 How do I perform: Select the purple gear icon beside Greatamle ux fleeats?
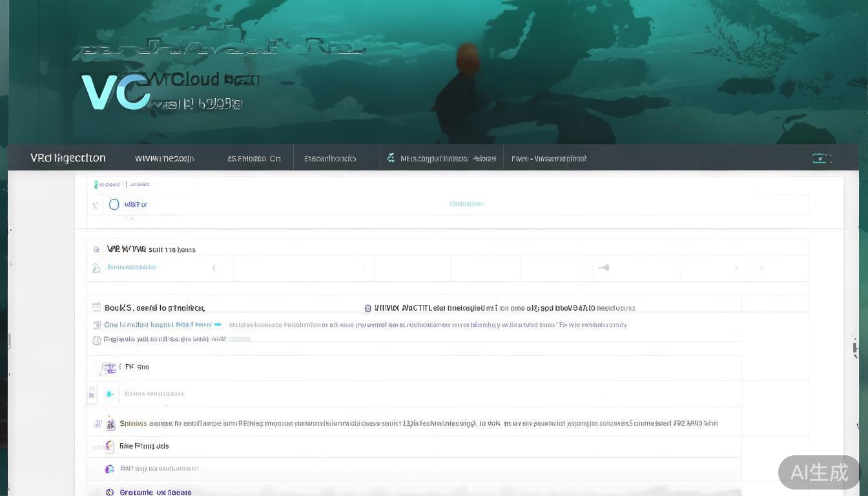point(110,491)
